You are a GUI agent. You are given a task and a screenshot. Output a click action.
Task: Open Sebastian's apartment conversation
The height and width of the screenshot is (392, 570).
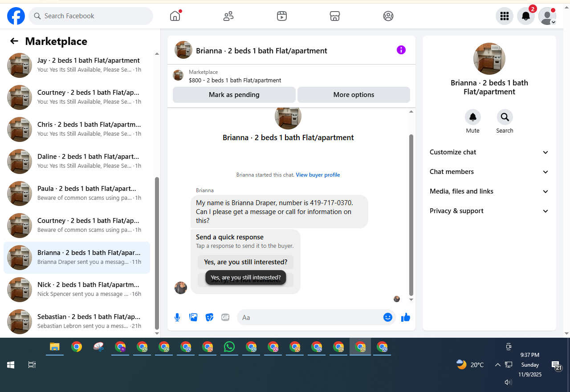(77, 322)
